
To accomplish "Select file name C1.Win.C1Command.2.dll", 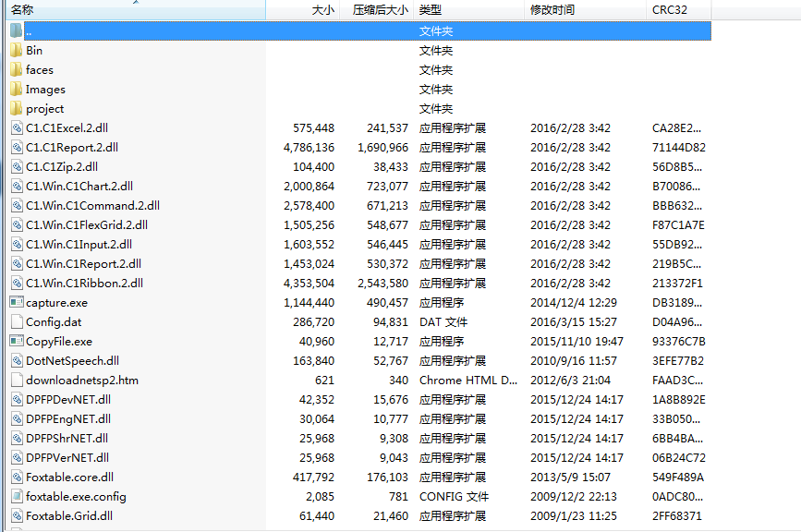I will [93, 206].
